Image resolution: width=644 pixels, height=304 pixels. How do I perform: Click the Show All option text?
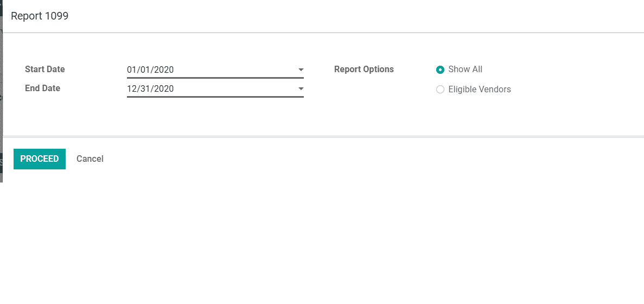pos(466,69)
